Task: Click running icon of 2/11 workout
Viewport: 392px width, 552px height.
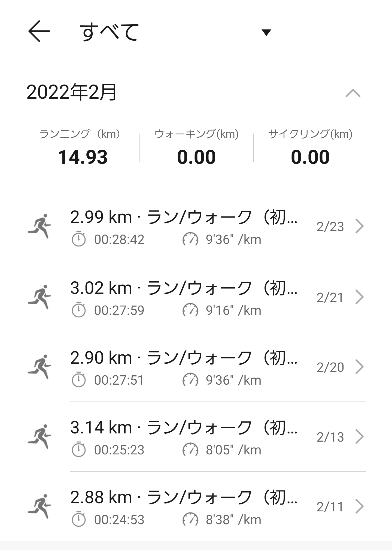Action: point(39,506)
